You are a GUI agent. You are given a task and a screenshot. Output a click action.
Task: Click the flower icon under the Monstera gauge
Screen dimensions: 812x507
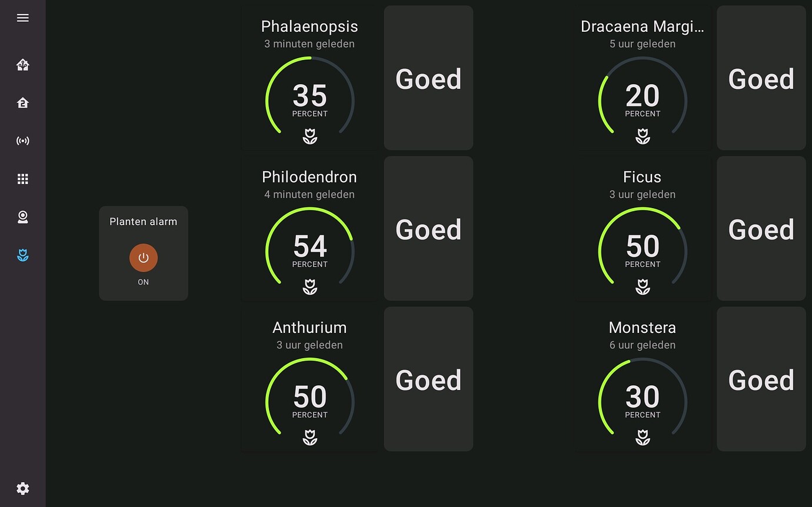pyautogui.click(x=642, y=437)
